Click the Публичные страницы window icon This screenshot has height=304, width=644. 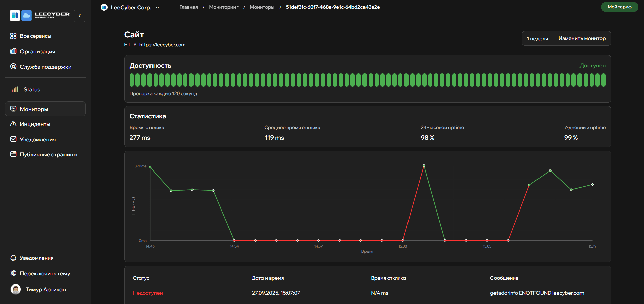coord(13,154)
